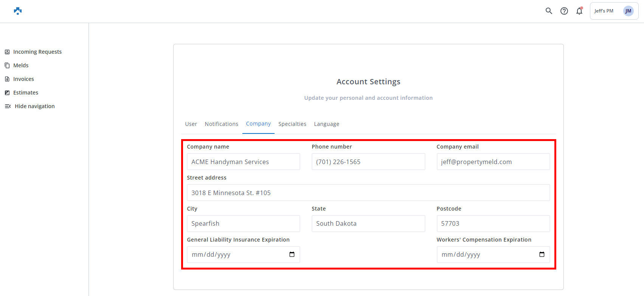This screenshot has height=296, width=644.
Task: Click the State field showing South Dakota
Action: [368, 223]
